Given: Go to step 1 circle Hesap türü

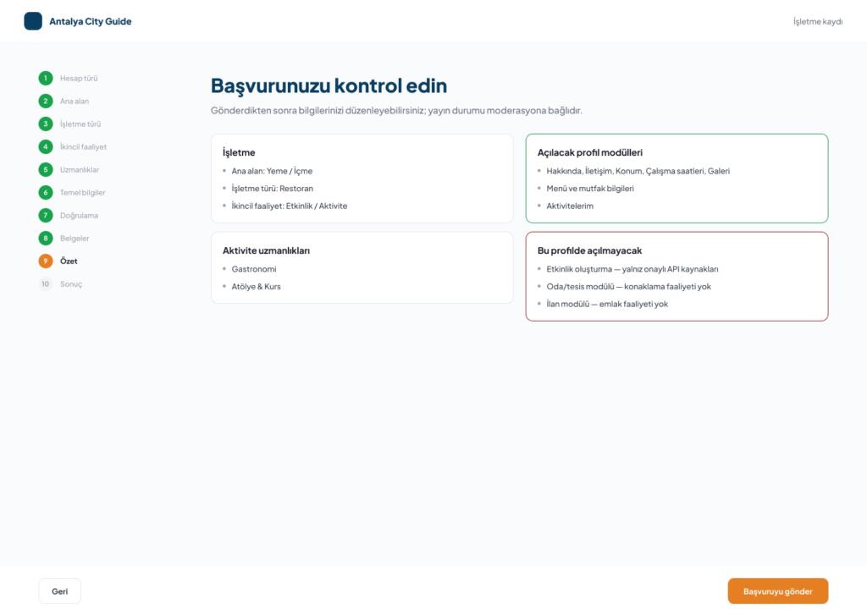Looking at the screenshot, I should 46,79.
